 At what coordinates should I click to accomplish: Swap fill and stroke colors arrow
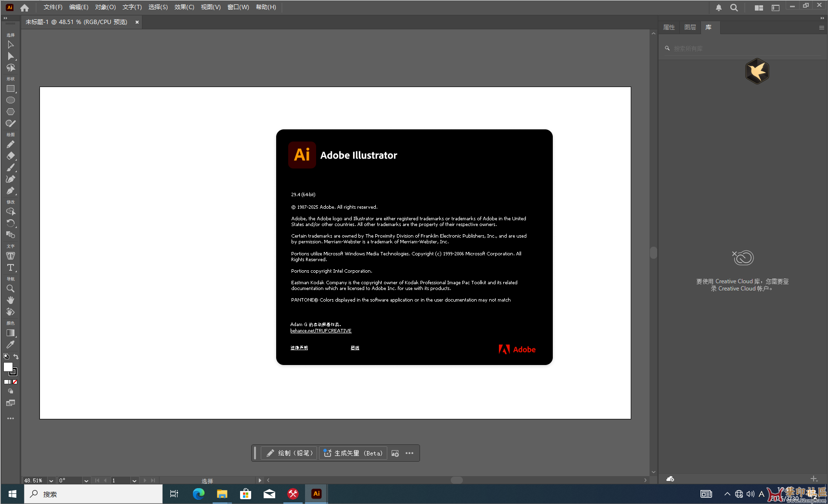tap(16, 356)
